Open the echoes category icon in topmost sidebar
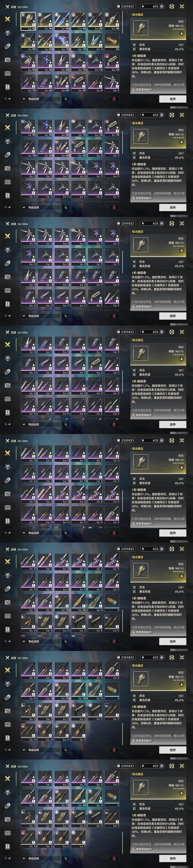Screen dimensions: 193x868 point(7,33)
